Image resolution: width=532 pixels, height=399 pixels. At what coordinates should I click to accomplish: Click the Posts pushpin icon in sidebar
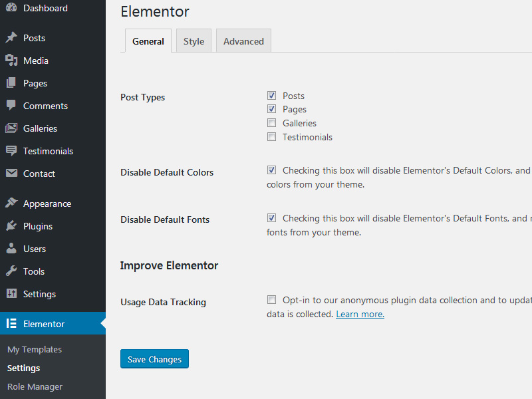tap(11, 38)
